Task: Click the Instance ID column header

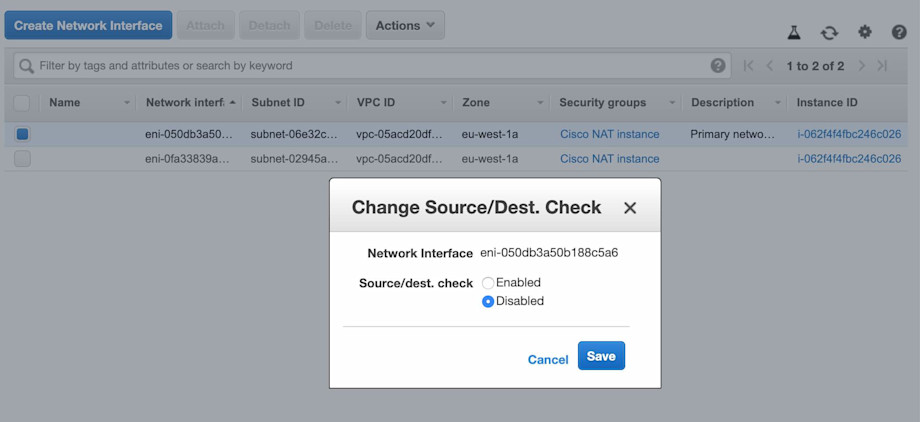Action: click(827, 103)
